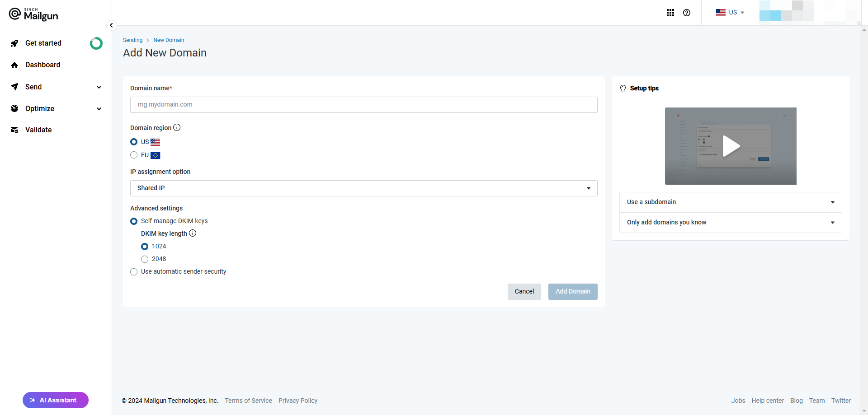The height and width of the screenshot is (415, 868).
Task: Play the Setup tips video
Action: point(731,146)
